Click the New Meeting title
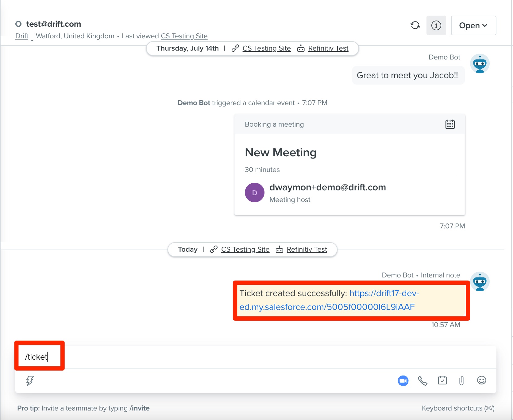Image resolution: width=513 pixels, height=420 pixels. tap(281, 152)
